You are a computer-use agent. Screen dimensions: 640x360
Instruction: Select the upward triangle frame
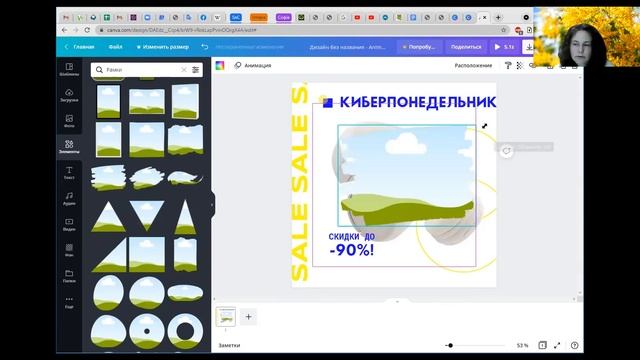pos(108,216)
